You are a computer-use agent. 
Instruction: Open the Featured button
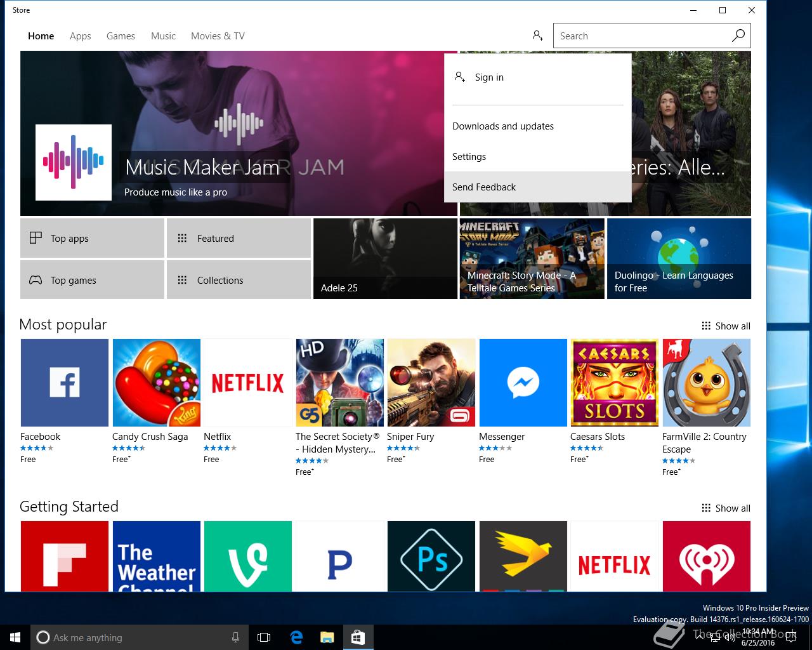239,238
